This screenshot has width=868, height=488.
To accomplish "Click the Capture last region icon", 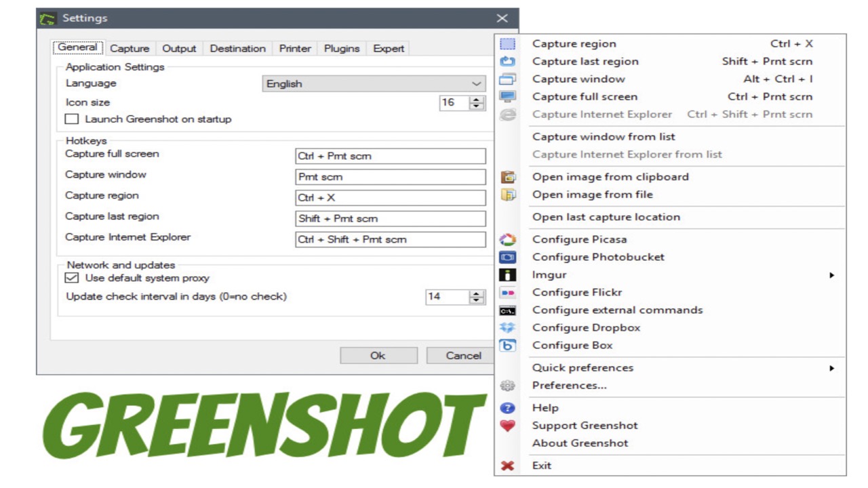I will point(507,62).
